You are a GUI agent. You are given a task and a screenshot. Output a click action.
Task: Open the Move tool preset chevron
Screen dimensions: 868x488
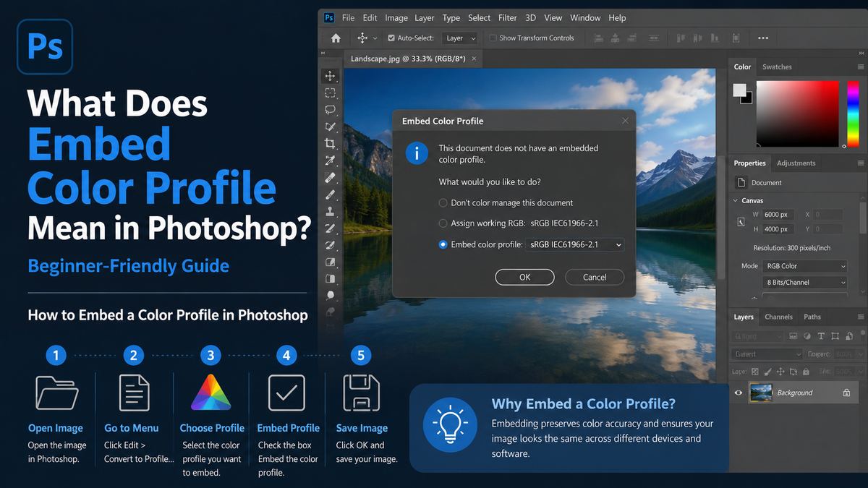[375, 38]
